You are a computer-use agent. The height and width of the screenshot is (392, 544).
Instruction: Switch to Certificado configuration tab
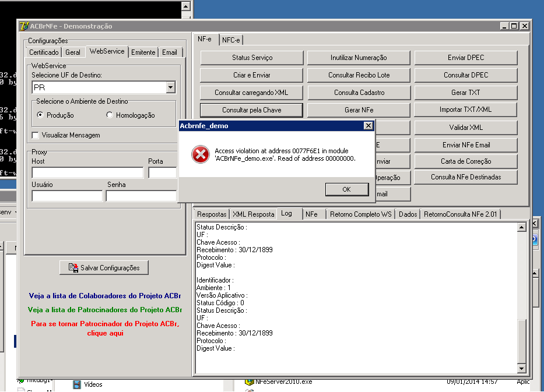[44, 52]
